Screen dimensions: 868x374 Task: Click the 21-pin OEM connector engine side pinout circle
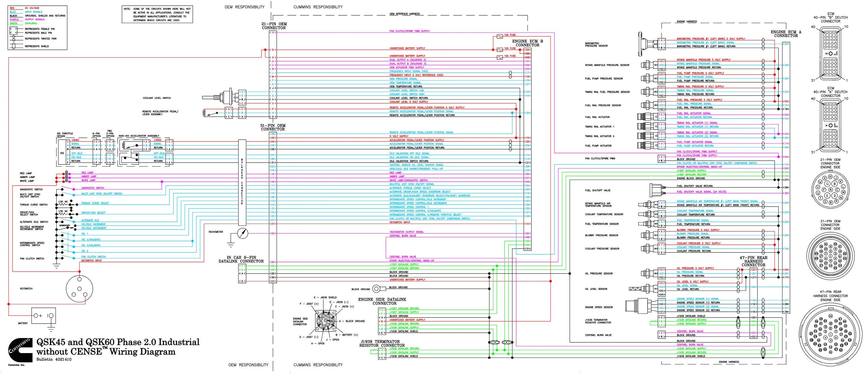pos(830,189)
